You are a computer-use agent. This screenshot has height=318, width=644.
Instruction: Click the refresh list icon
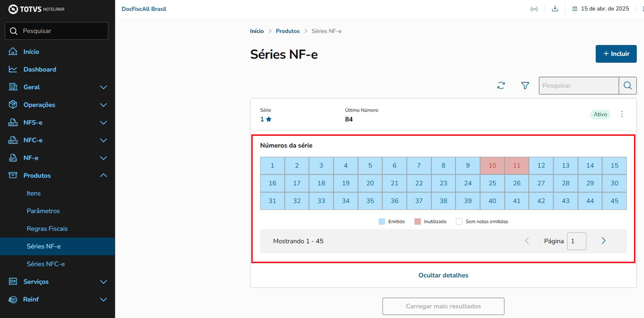pyautogui.click(x=500, y=86)
